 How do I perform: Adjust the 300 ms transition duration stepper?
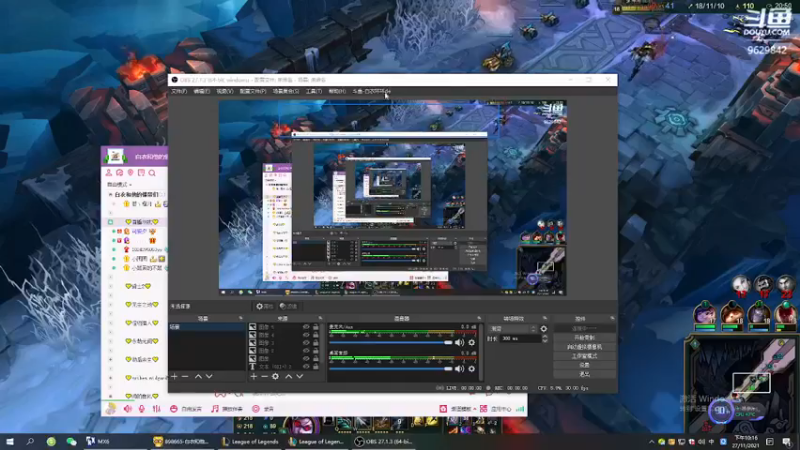[x=545, y=338]
